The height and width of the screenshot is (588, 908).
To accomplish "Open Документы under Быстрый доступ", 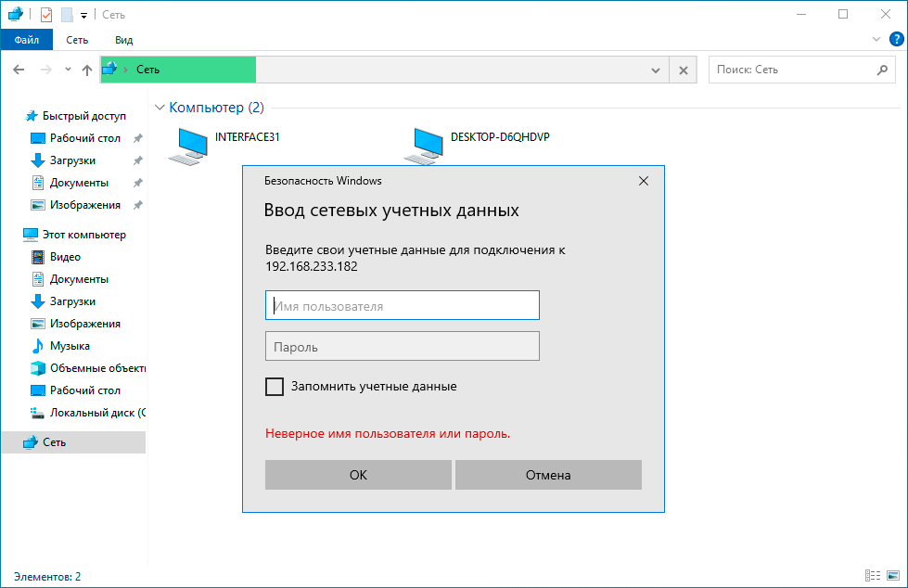I will tap(79, 183).
